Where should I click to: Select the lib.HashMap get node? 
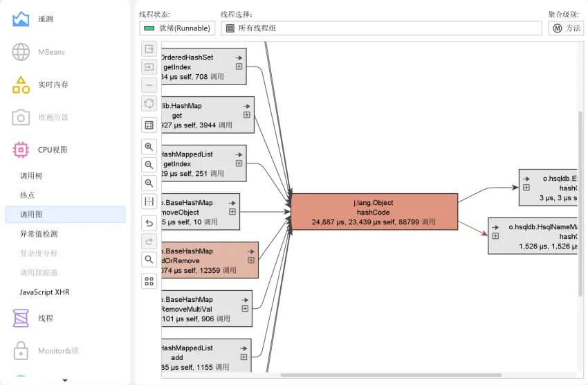[208, 115]
